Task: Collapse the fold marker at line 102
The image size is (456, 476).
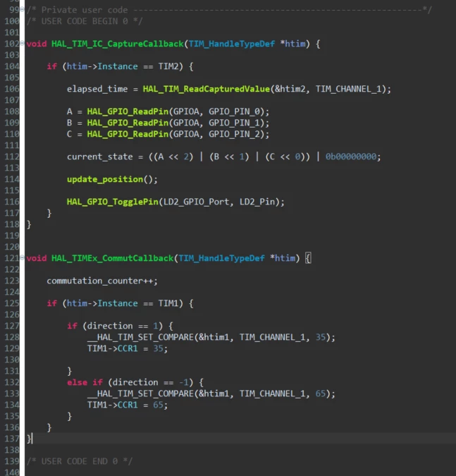Action: (x=22, y=43)
